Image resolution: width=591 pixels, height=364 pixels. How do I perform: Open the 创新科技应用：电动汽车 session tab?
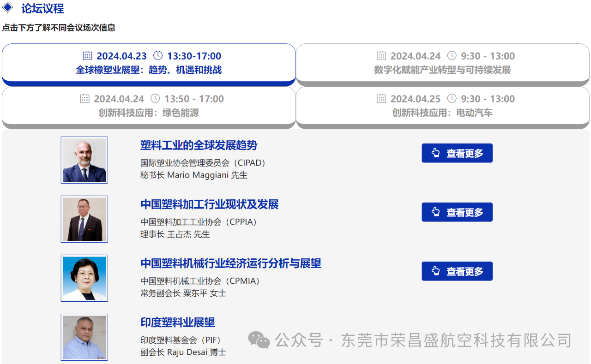(x=442, y=106)
